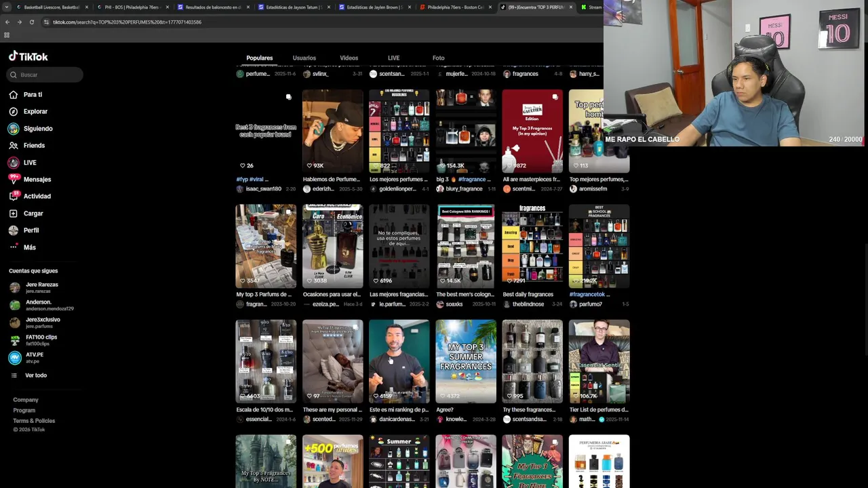Open the 'Hablemos de Perfume' video with 93K likes
The image size is (868, 488).
pyautogui.click(x=332, y=131)
